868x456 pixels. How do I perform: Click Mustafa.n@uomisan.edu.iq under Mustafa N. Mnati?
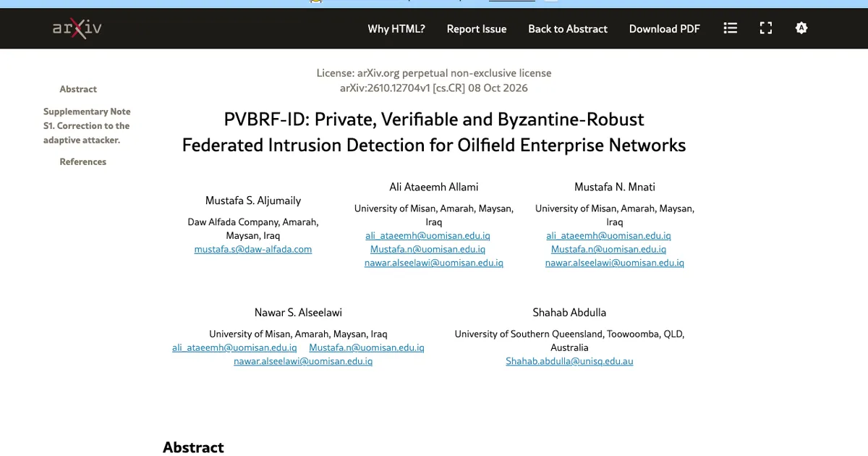609,249
